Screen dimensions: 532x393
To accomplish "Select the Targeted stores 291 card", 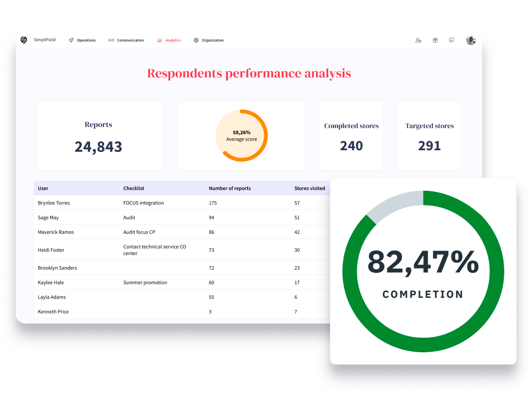I will pyautogui.click(x=430, y=136).
